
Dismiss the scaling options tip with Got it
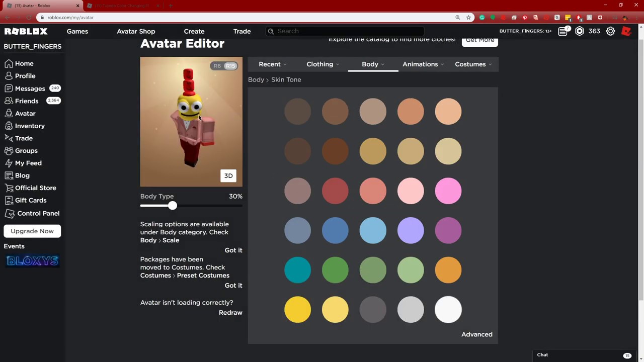[233, 250]
